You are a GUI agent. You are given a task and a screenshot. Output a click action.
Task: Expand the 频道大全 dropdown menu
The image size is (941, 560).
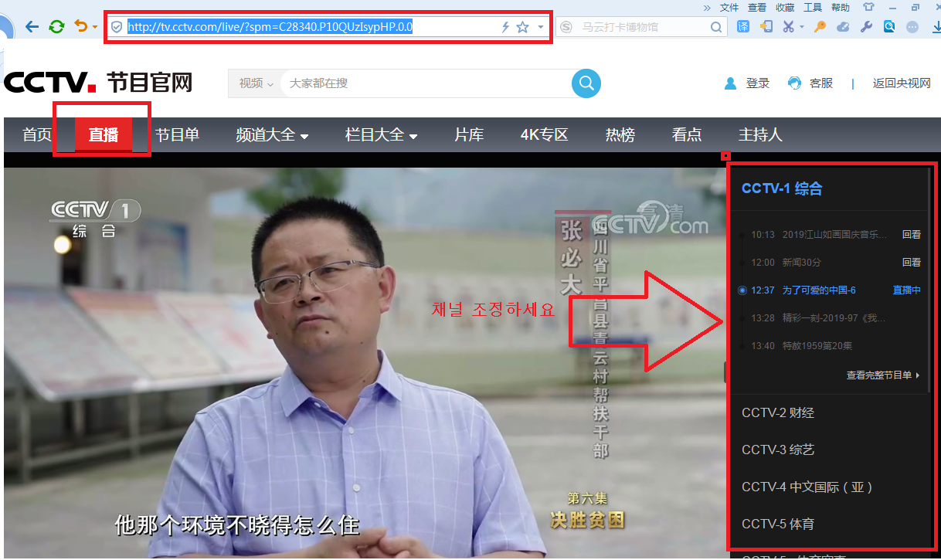coord(272,135)
